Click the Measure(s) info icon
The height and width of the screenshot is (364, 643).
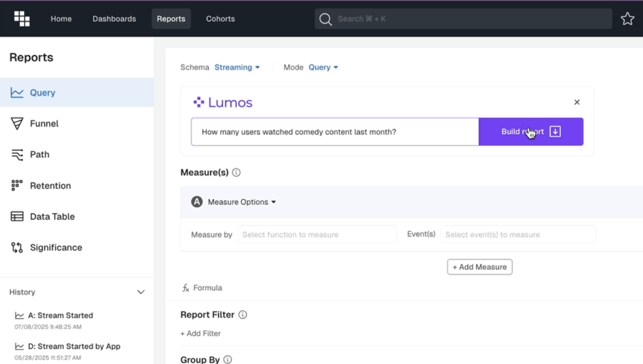[x=236, y=173]
